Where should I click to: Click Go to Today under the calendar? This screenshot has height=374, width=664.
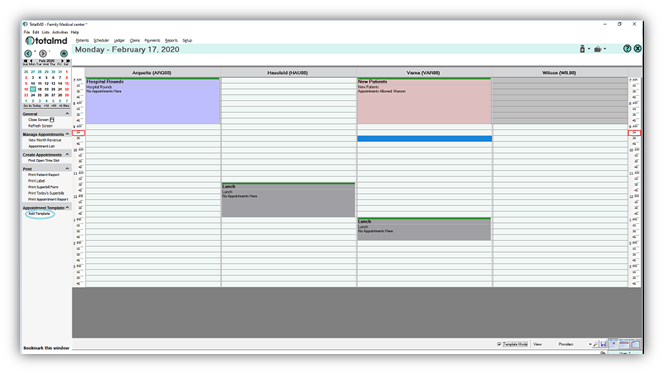[32, 105]
